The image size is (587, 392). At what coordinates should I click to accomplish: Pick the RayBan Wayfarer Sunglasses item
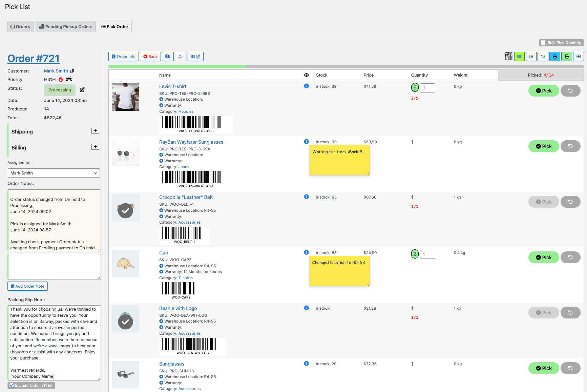click(543, 146)
